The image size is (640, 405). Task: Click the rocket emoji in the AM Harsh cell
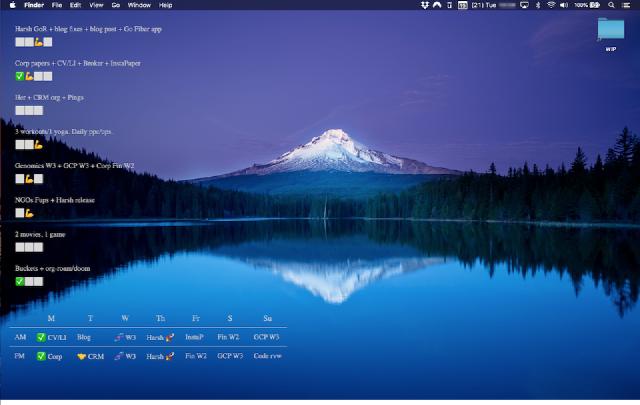(170, 337)
